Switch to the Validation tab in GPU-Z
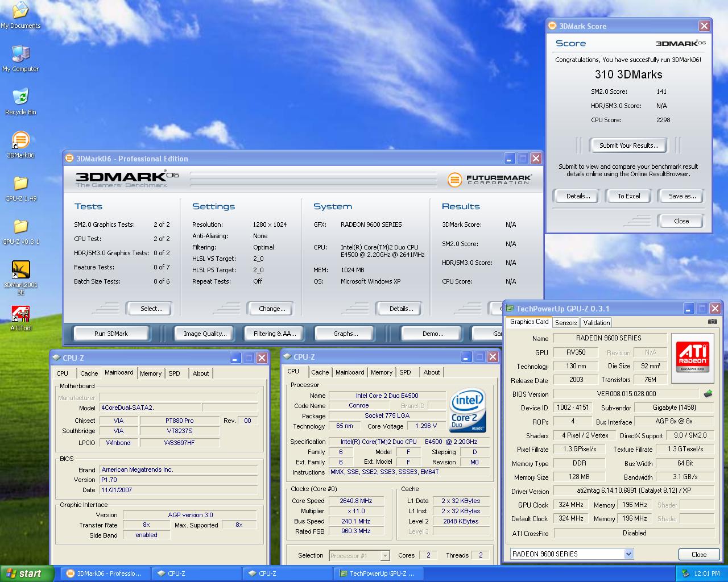 tap(597, 322)
